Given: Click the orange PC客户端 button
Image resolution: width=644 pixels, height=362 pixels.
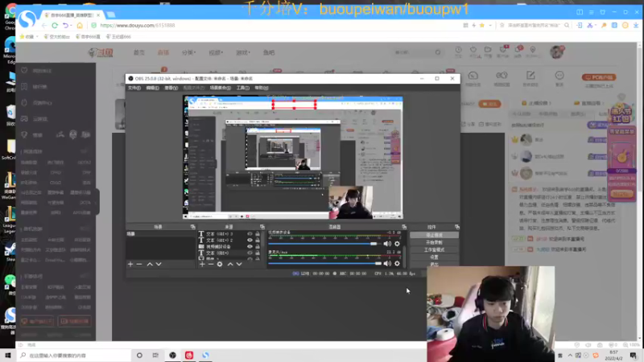Looking at the screenshot, I should tap(599, 77).
